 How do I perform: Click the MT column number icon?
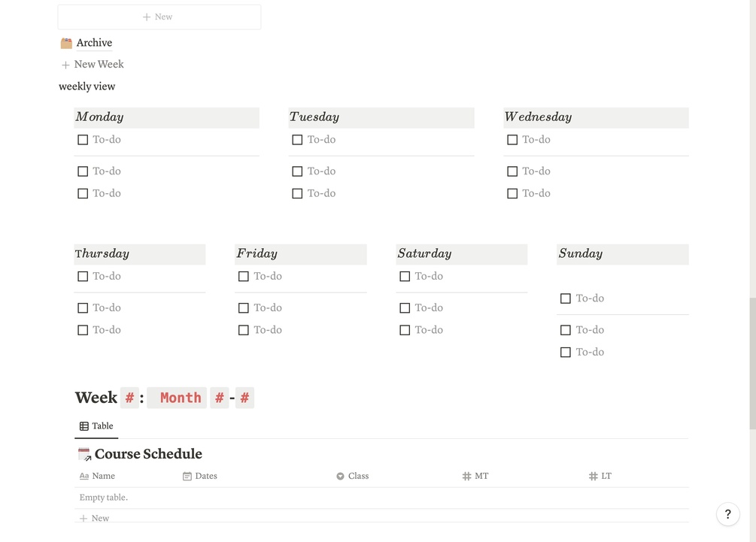(x=466, y=476)
